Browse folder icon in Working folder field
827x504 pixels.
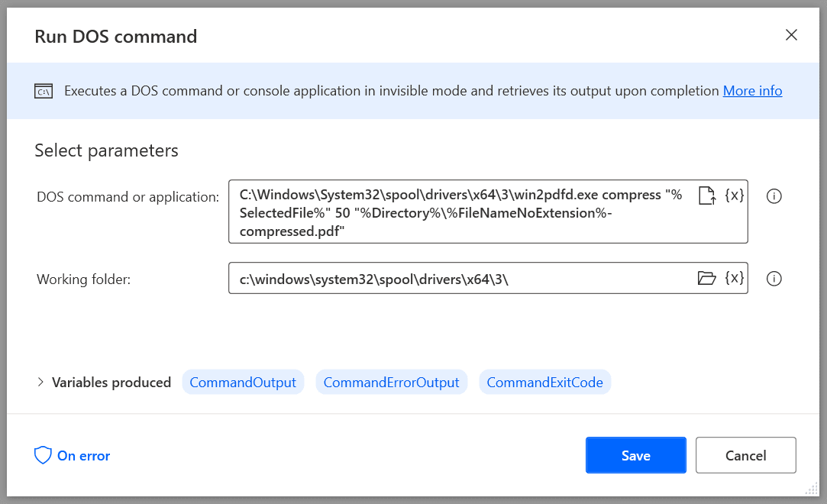pyautogui.click(x=707, y=278)
